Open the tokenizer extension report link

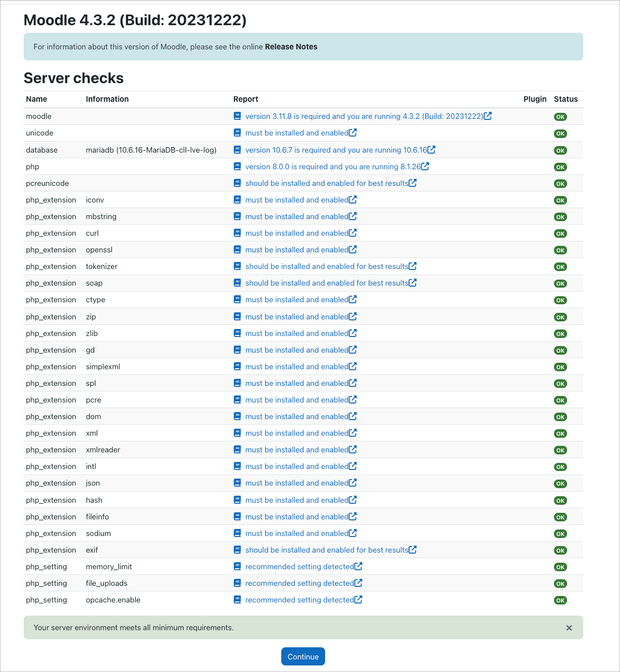pyautogui.click(x=327, y=266)
